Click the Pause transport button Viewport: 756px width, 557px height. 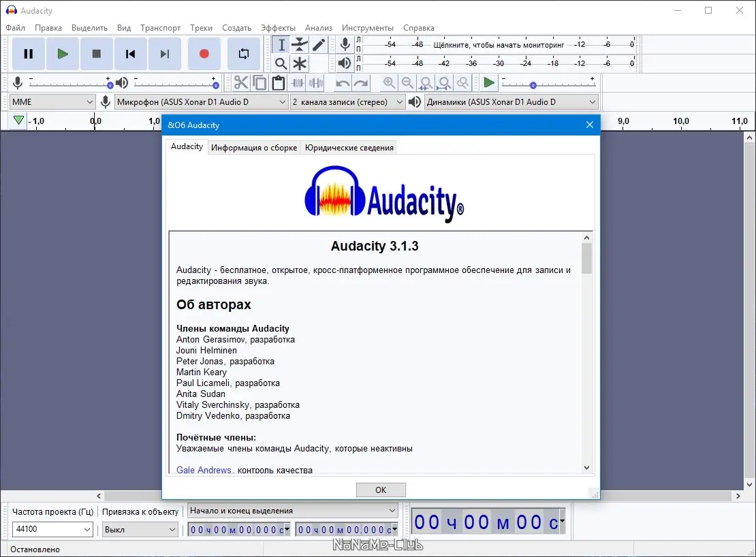[29, 54]
